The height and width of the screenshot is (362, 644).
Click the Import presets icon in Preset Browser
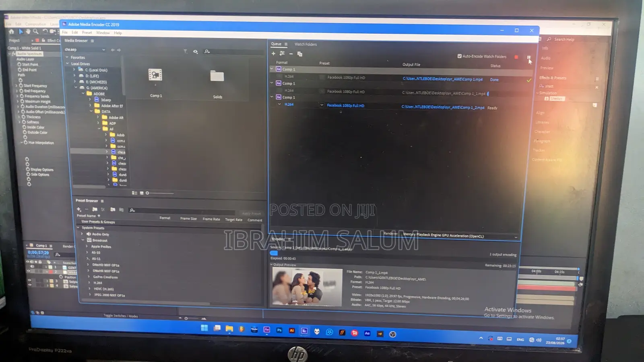(113, 210)
